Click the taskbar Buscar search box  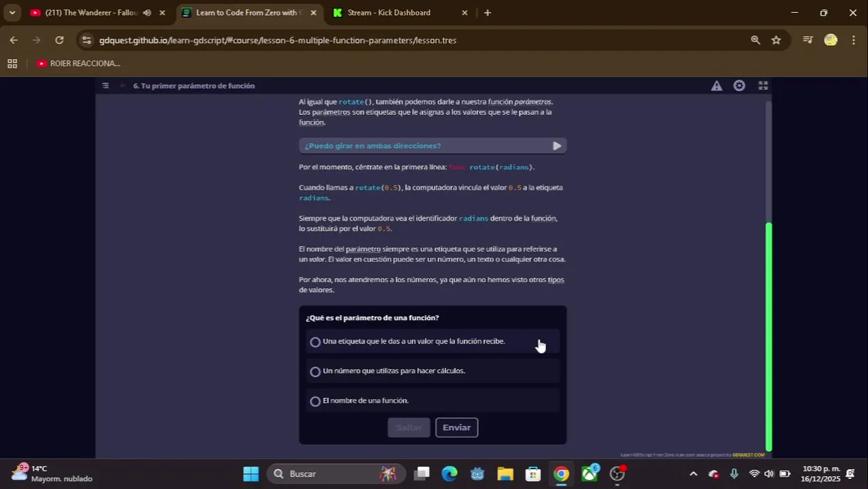click(x=336, y=474)
